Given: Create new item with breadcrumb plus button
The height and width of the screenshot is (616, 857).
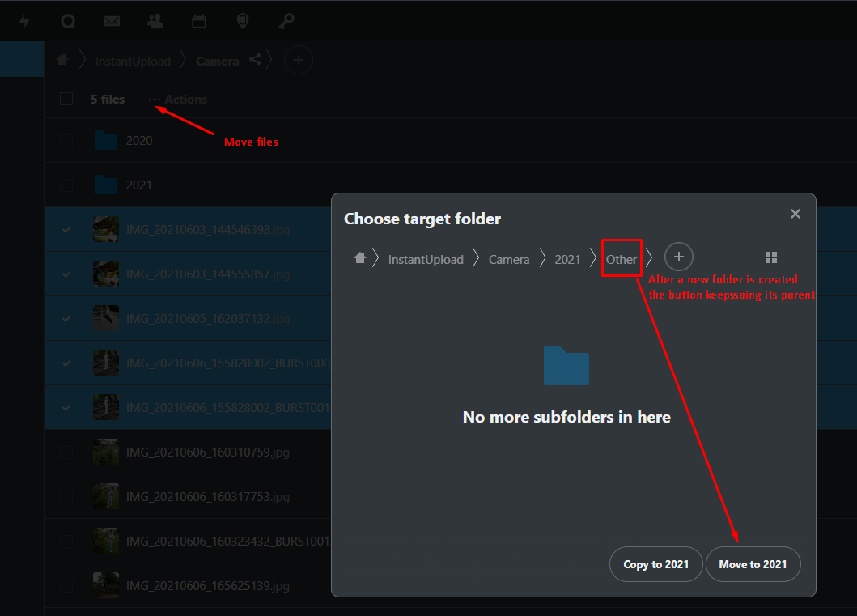Looking at the screenshot, I should click(298, 60).
